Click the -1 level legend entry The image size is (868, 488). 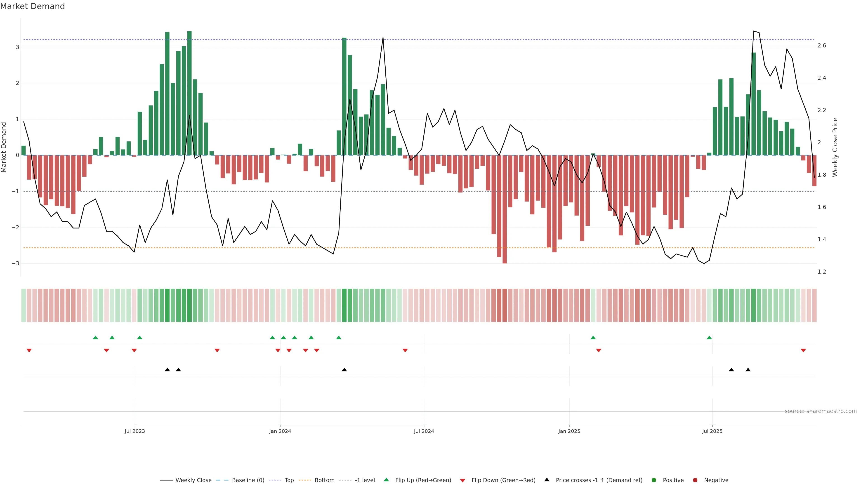[365, 480]
